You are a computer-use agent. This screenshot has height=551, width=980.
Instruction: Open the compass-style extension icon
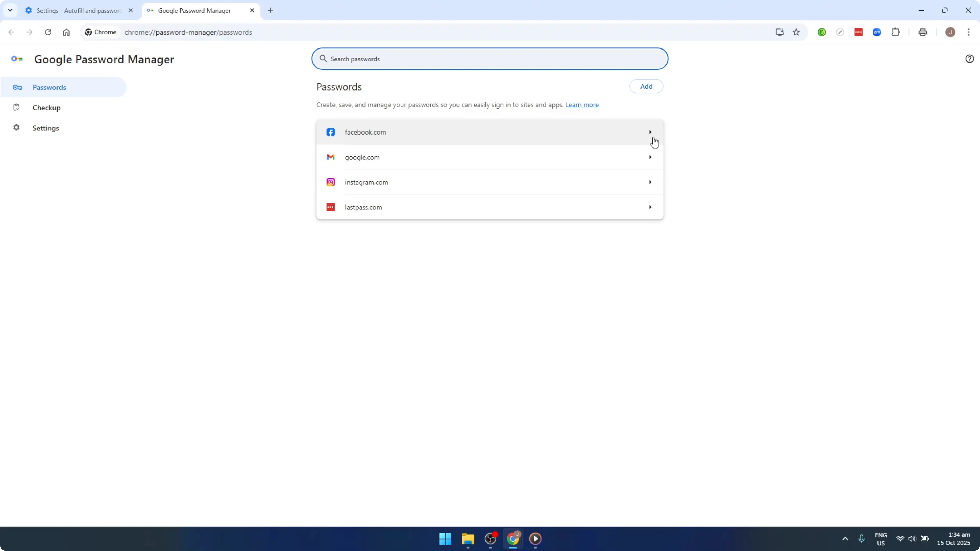tap(840, 32)
